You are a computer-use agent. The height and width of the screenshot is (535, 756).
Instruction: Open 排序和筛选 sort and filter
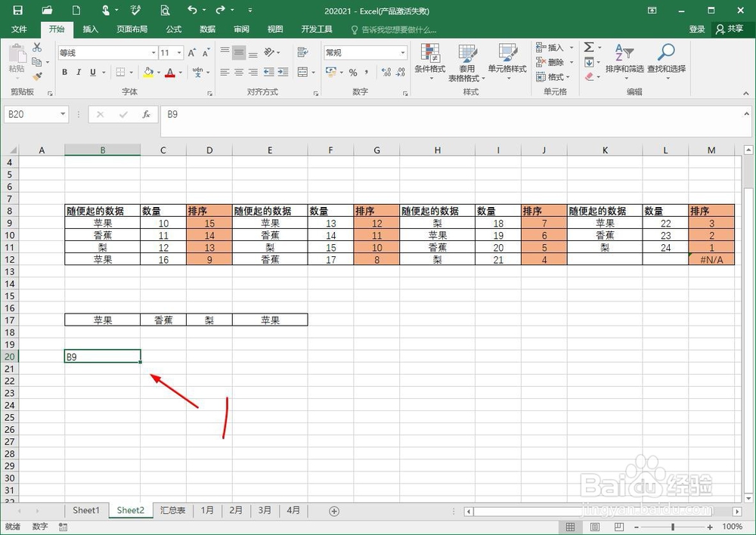pos(625,62)
